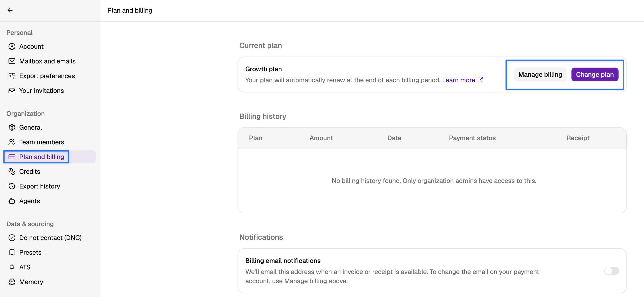View Export history
Image resolution: width=644 pixels, height=297 pixels.
(x=50, y=186)
